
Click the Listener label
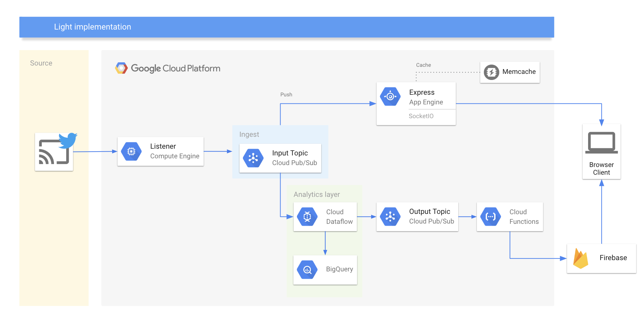(163, 146)
